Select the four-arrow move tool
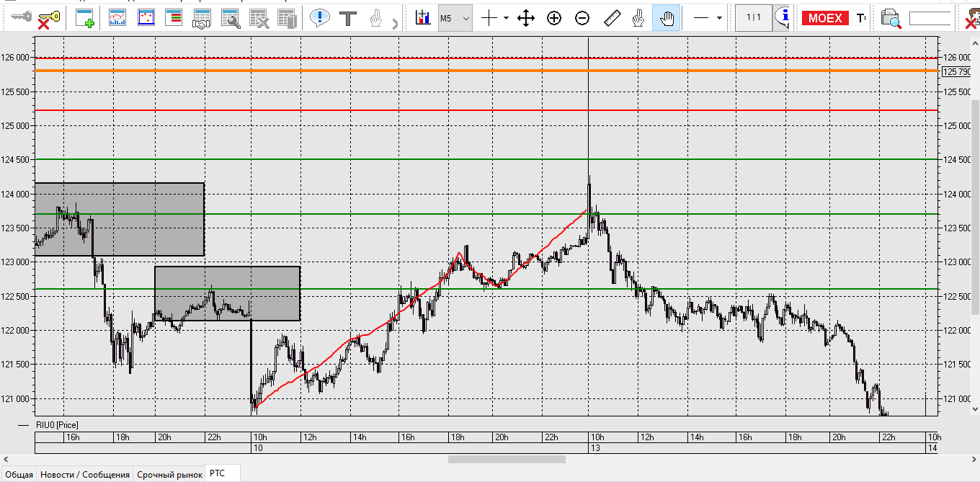Screen dimensions: 980x482 (x=526, y=18)
